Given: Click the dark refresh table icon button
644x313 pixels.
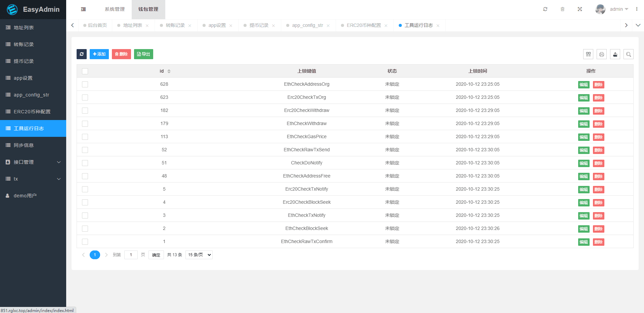Looking at the screenshot, I should [82, 54].
